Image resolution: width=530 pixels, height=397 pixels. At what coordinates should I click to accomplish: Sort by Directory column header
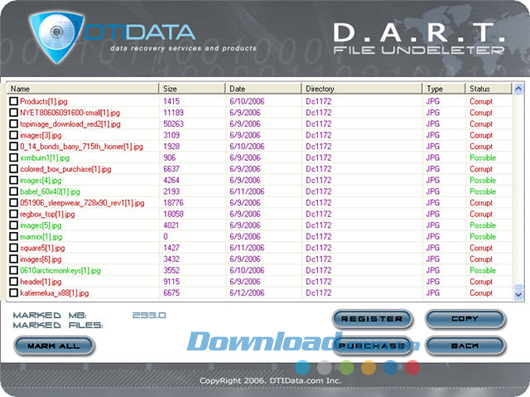pyautogui.click(x=362, y=89)
